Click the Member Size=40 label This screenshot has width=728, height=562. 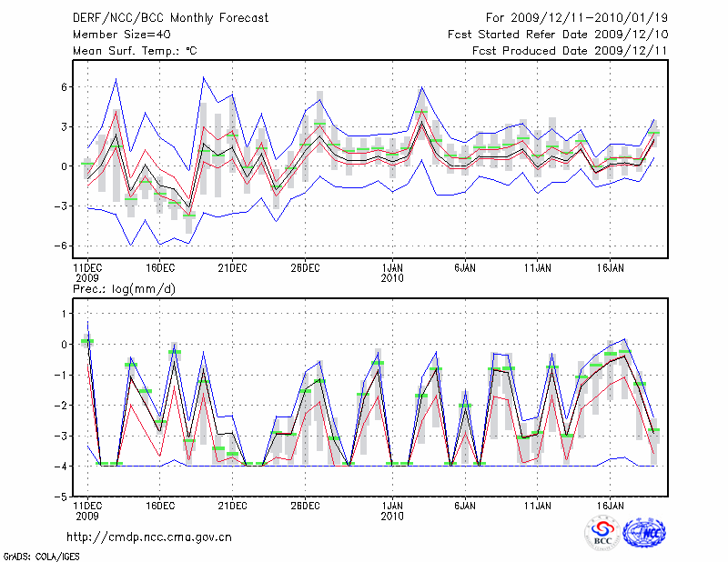pyautogui.click(x=121, y=35)
